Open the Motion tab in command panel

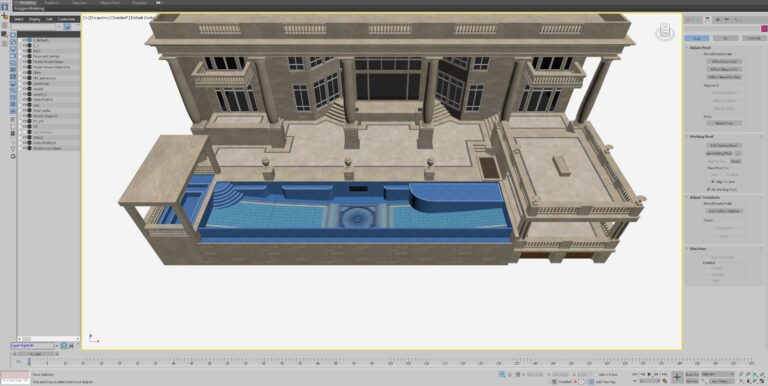click(x=718, y=20)
